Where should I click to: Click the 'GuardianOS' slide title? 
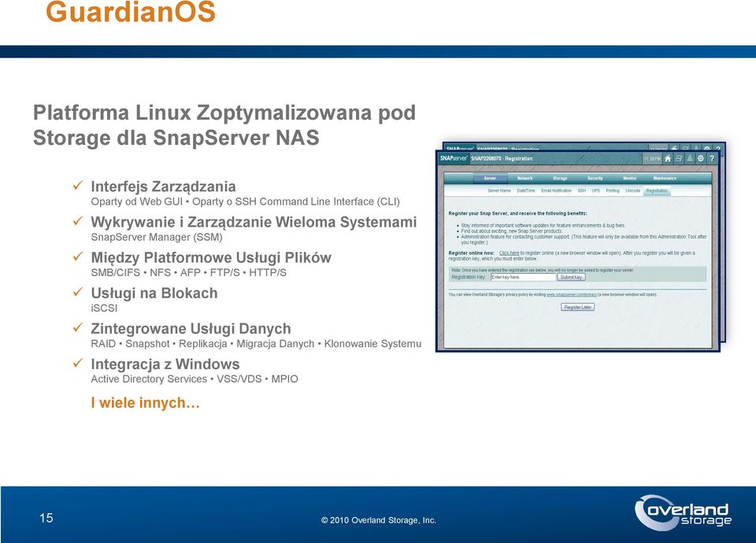click(131, 12)
